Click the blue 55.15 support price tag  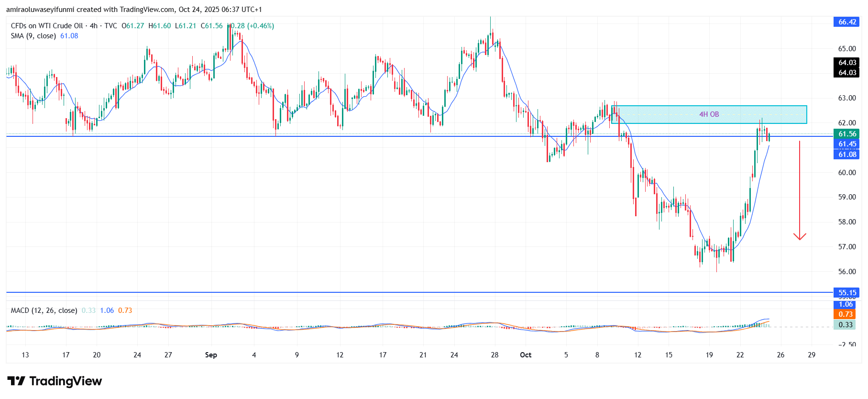click(847, 292)
